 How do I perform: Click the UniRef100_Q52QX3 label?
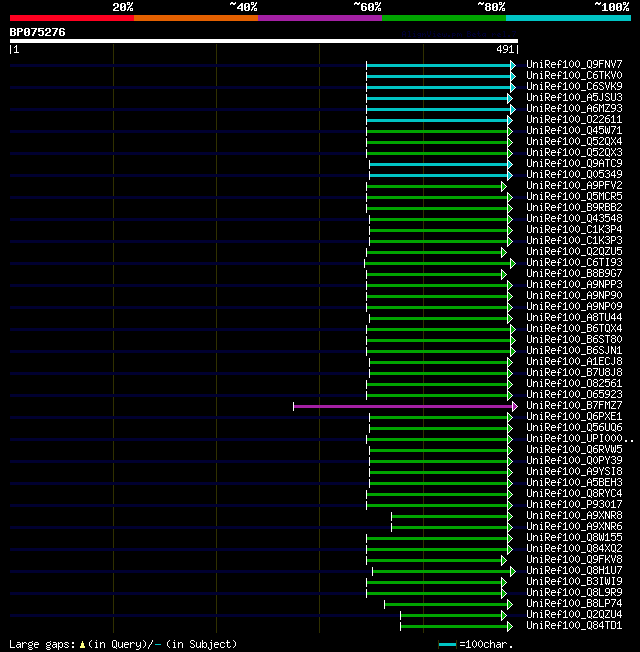[574, 153]
